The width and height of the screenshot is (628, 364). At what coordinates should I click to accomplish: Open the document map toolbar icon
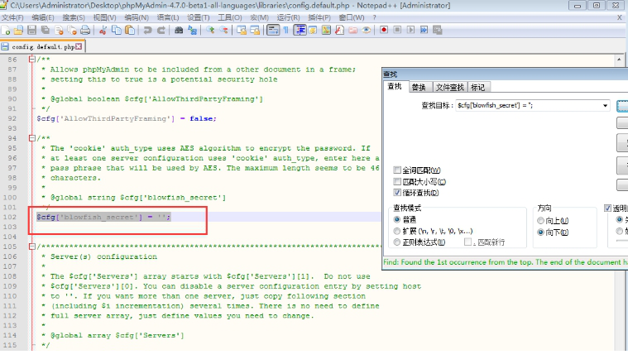(x=326, y=30)
